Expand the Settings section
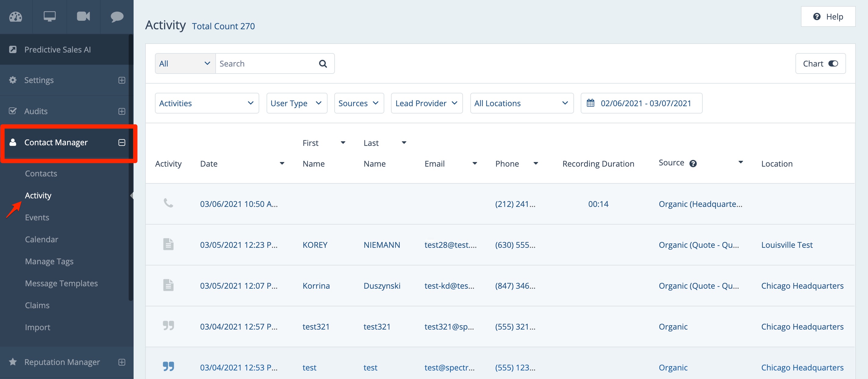 click(122, 80)
